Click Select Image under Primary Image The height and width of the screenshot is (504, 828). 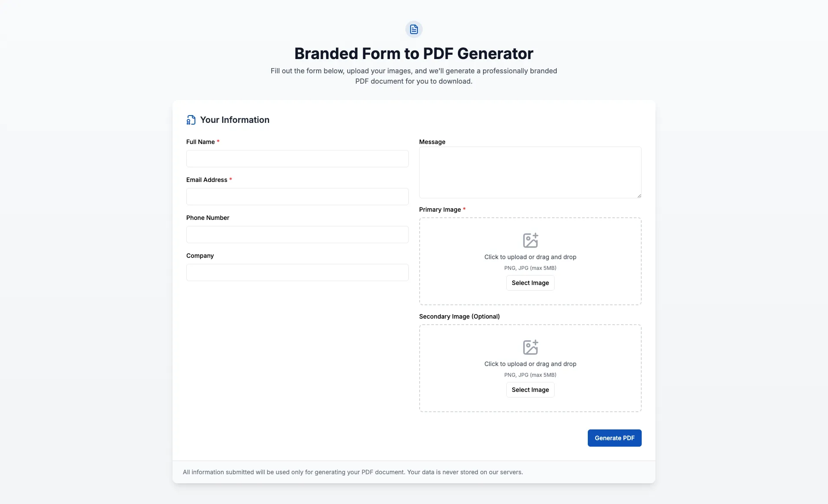[530, 283]
